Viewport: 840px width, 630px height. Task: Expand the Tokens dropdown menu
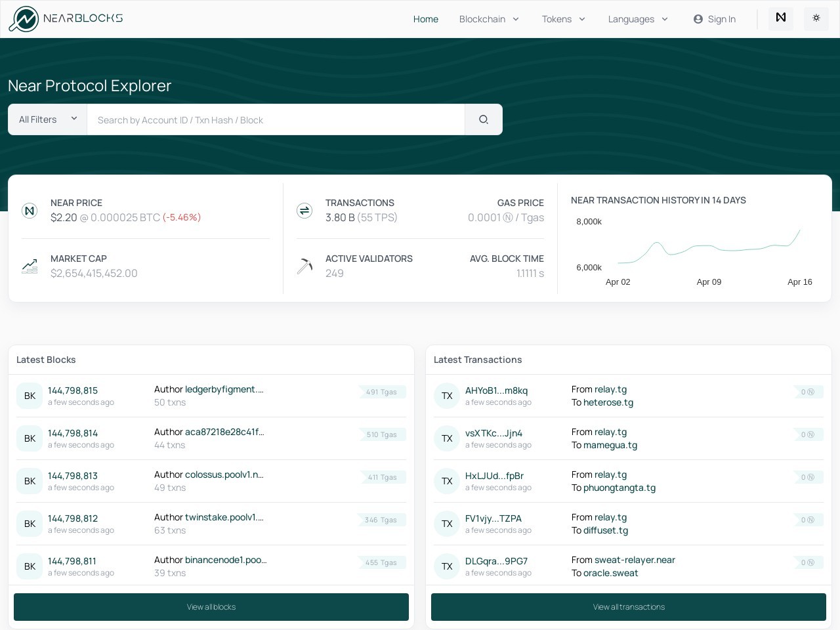tap(563, 19)
